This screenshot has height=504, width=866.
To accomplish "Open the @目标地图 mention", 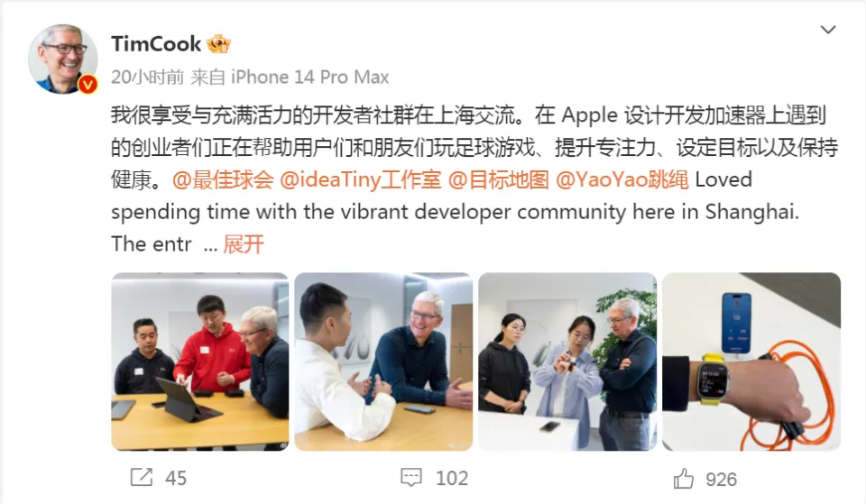I will coord(499,179).
